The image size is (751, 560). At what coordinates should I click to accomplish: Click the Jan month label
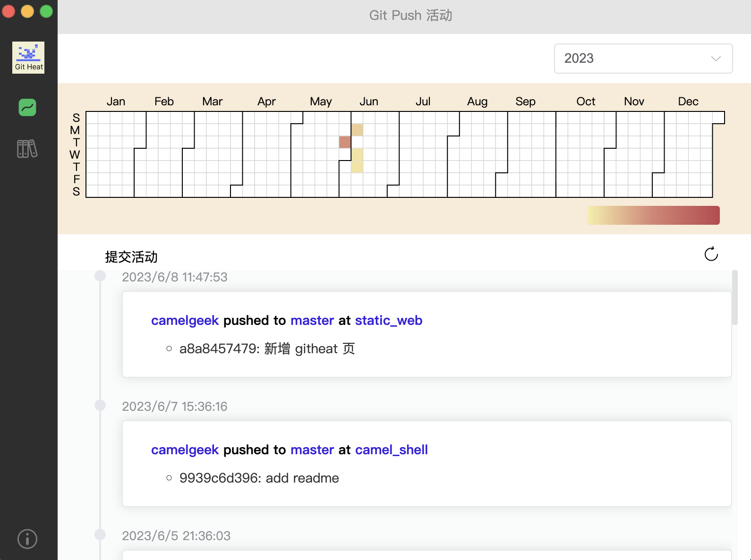pyautogui.click(x=116, y=102)
